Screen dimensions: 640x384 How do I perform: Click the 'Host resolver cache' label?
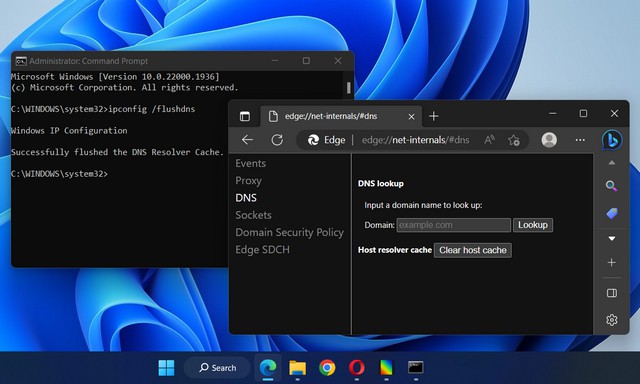(395, 250)
